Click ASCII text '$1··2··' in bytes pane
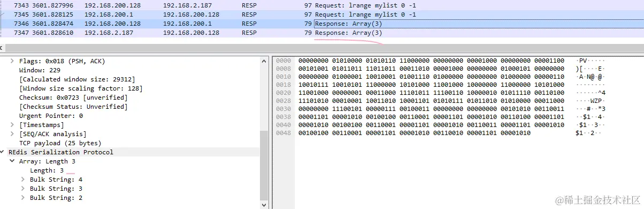The width and height of the screenshot is (644, 209). point(588,133)
